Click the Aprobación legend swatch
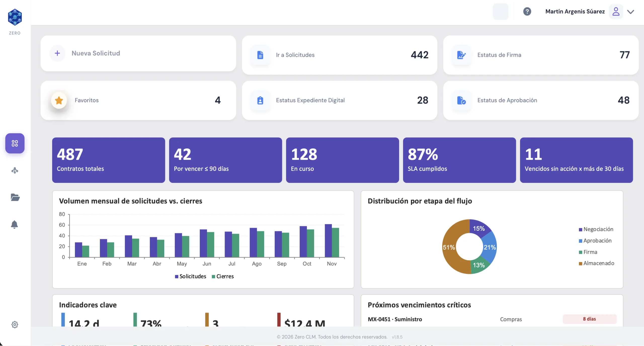Viewport: 644px width, 346px height. 580,241
